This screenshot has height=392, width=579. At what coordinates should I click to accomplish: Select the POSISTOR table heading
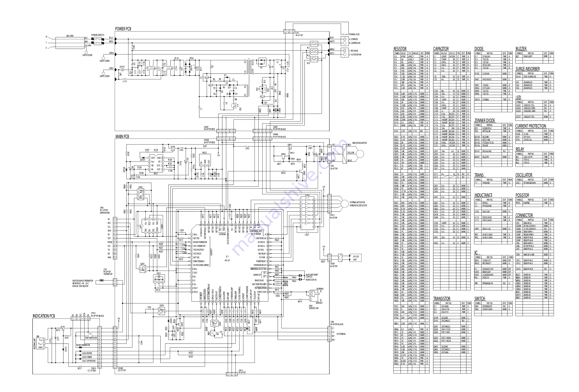coord(522,195)
